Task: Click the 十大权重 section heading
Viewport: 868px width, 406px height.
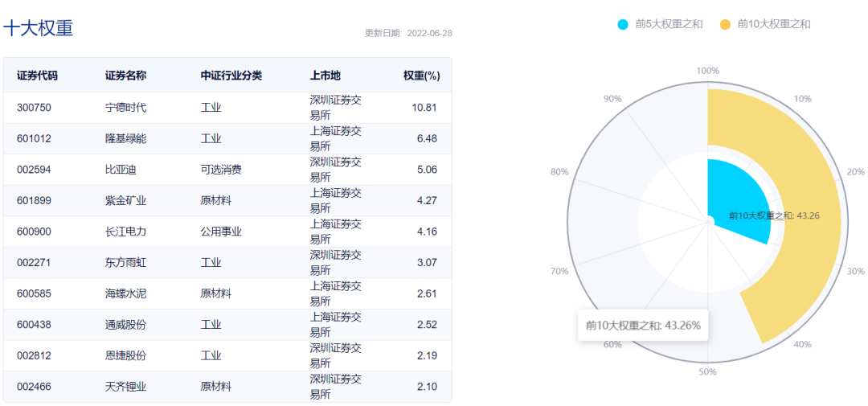Action: [x=38, y=28]
